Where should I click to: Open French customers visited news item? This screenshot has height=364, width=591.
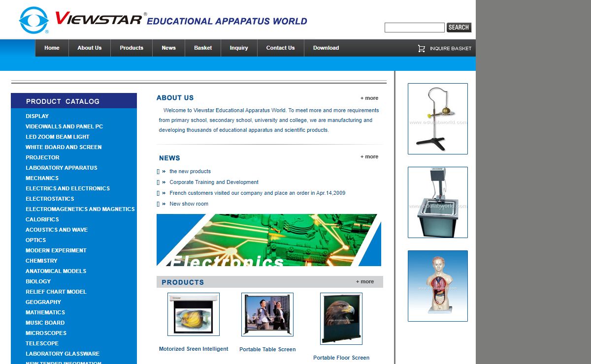click(x=257, y=193)
